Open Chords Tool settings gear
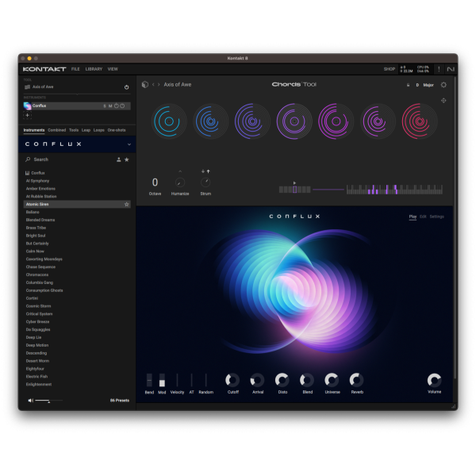476x476 pixels. click(x=443, y=85)
